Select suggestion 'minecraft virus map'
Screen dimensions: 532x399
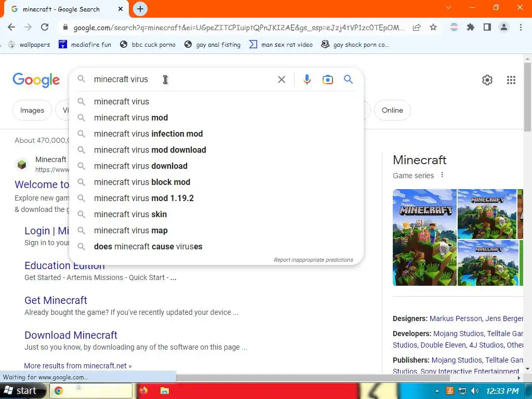[216, 230]
